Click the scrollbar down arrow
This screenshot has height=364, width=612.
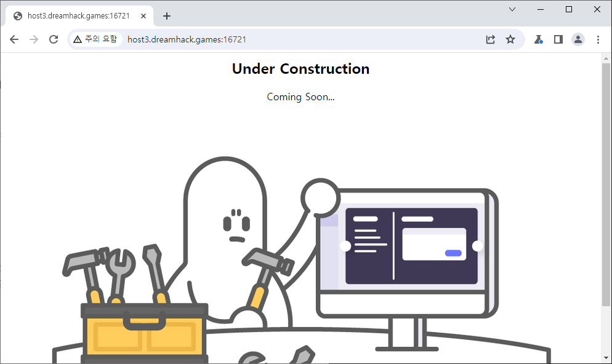pyautogui.click(x=606, y=358)
